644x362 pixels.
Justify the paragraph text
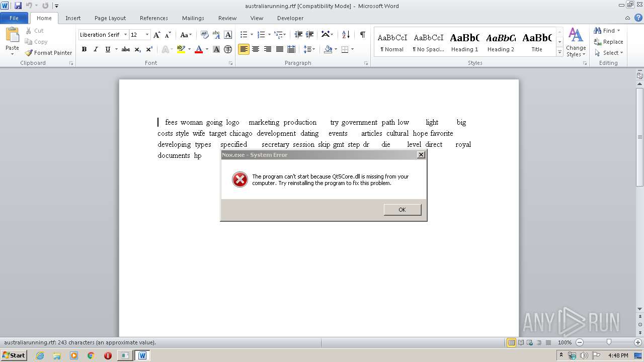pyautogui.click(x=279, y=49)
